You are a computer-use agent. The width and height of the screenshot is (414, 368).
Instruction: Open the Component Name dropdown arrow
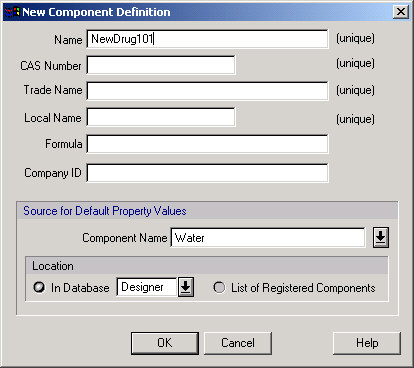click(381, 238)
